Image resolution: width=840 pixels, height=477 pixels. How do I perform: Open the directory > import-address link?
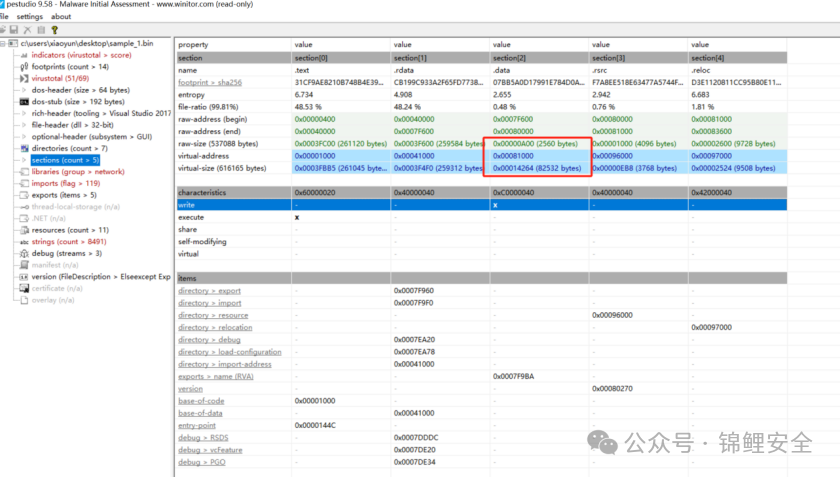224,364
